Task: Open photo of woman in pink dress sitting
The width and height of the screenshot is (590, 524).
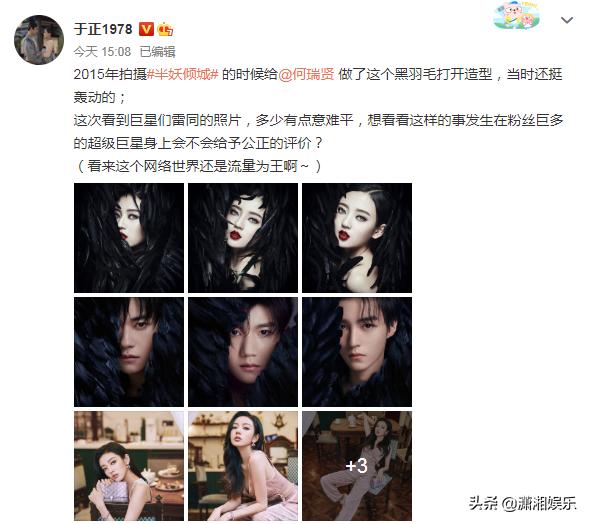Action: pos(243,466)
